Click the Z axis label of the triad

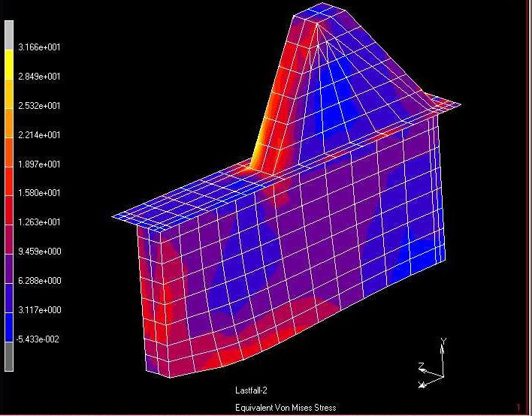[421, 366]
